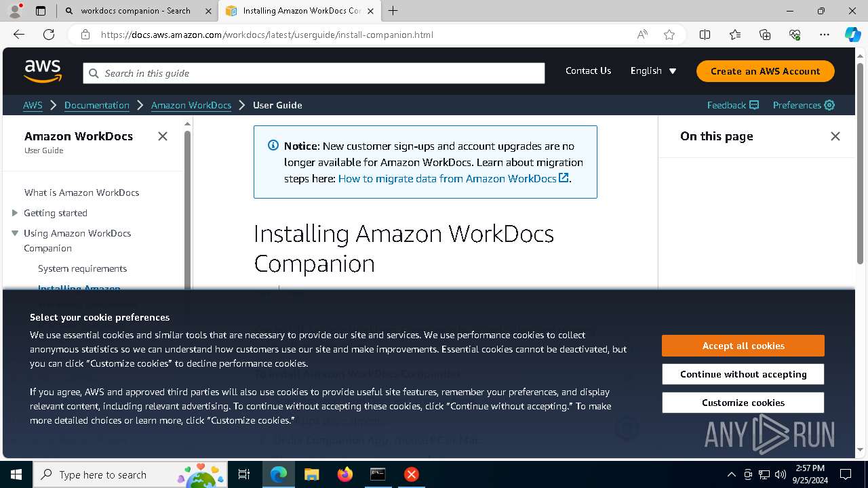Follow How to migrate data link
This screenshot has width=868, height=488.
(x=453, y=178)
